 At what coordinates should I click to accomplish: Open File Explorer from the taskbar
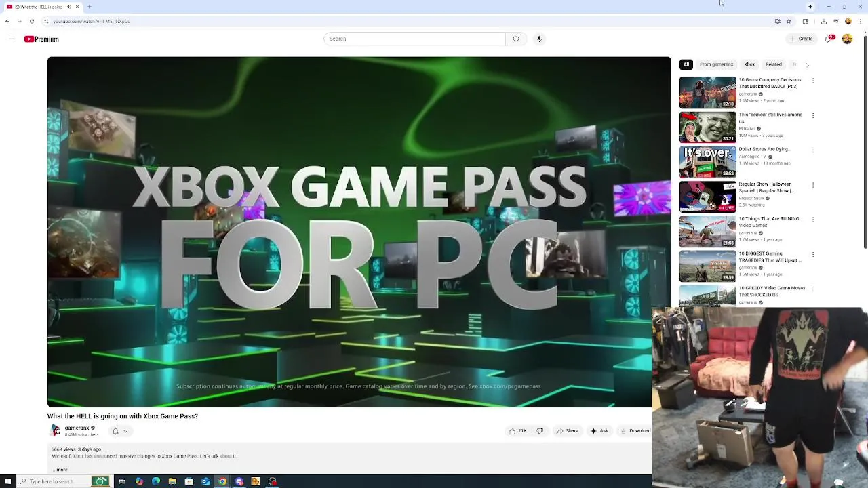[173, 481]
